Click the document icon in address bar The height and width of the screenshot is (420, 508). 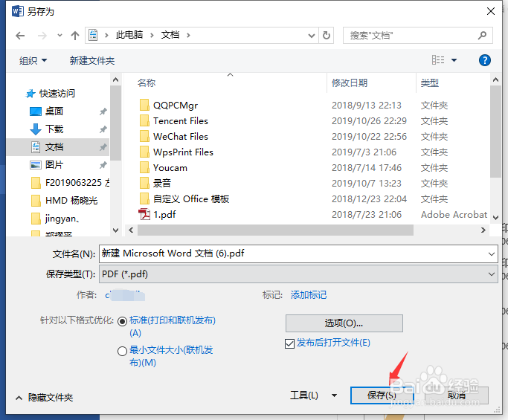(93, 35)
